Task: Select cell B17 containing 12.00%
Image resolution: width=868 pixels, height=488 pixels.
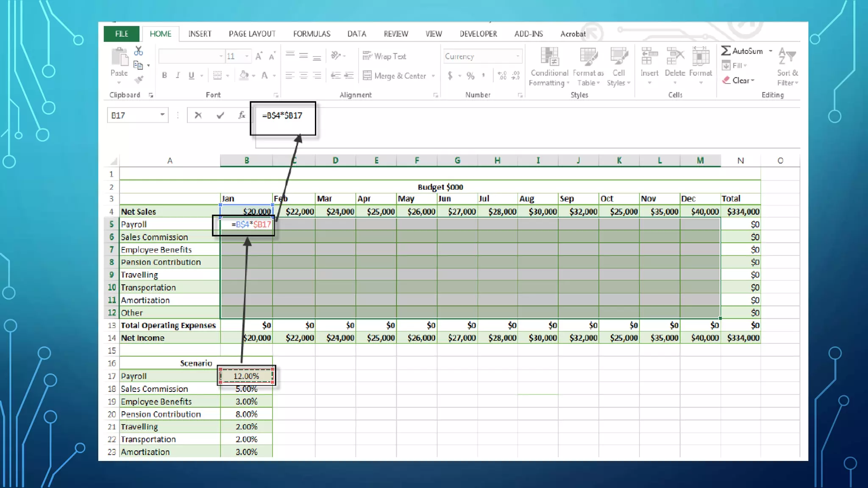Action: point(246,376)
